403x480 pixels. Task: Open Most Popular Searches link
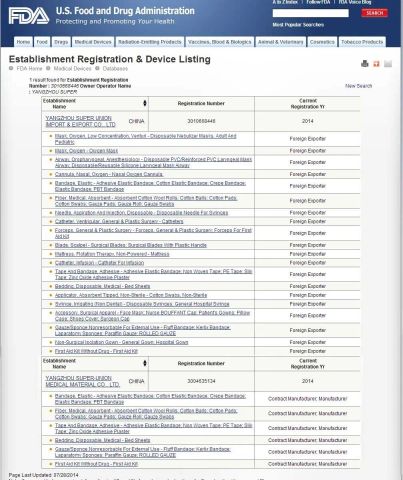(x=298, y=25)
